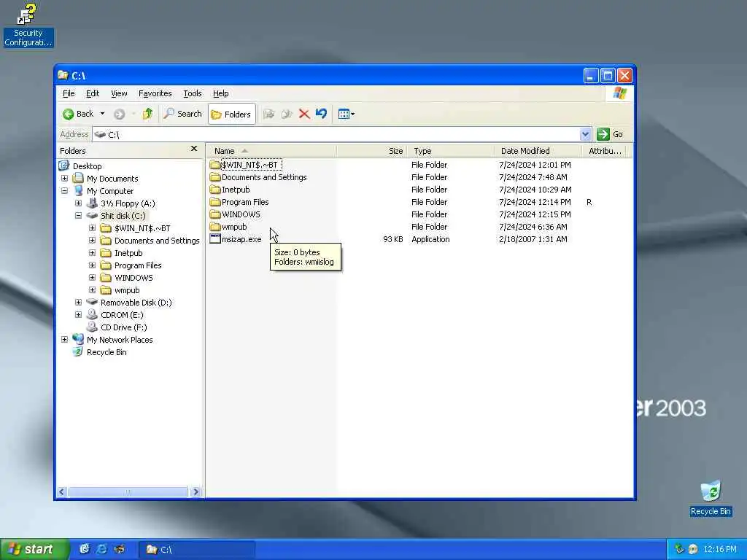Open the File menu

point(69,93)
